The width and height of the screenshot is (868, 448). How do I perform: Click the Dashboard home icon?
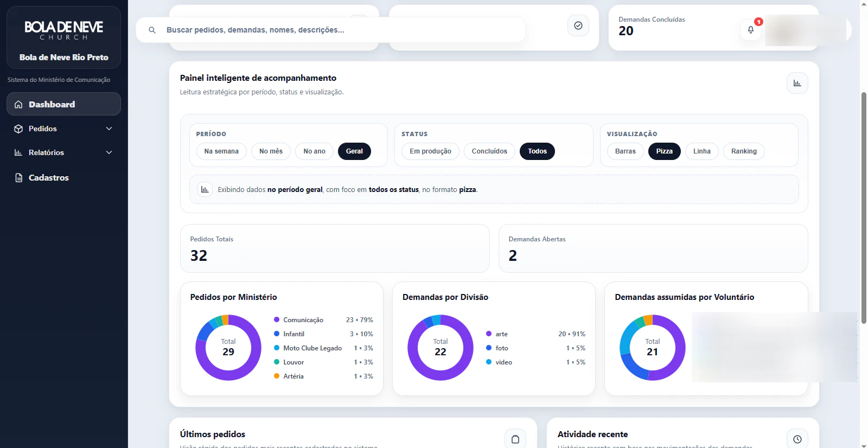18,104
